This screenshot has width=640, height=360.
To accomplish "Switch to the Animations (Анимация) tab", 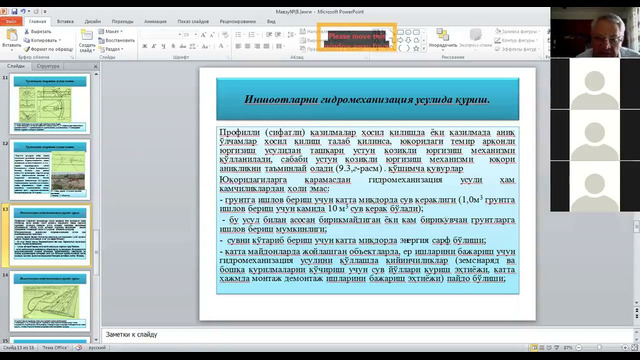I will coord(155,21).
